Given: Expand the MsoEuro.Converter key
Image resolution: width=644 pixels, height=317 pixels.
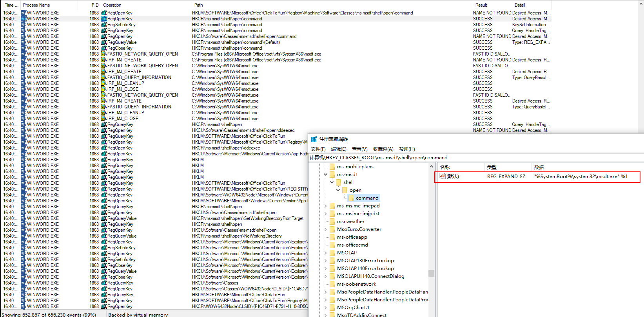Looking at the screenshot, I should click(325, 229).
